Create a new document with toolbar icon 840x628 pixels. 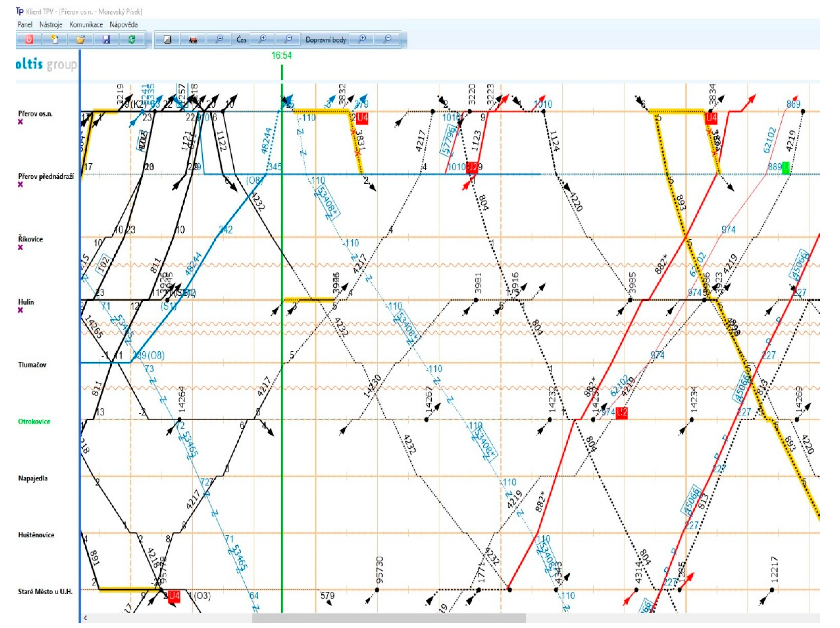(x=55, y=39)
